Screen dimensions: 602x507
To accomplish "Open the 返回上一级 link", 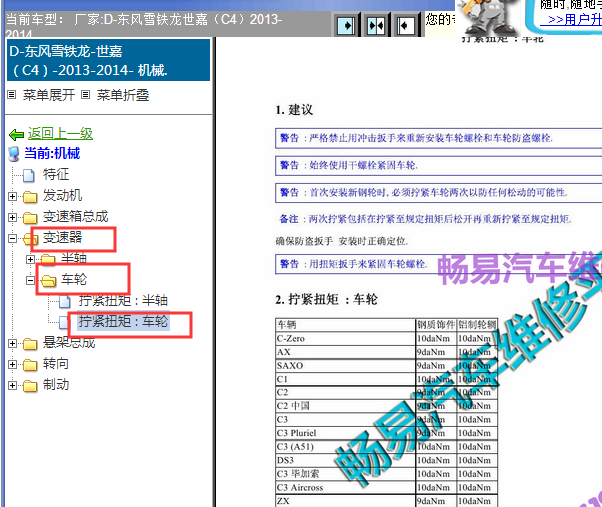I will click(x=60, y=134).
